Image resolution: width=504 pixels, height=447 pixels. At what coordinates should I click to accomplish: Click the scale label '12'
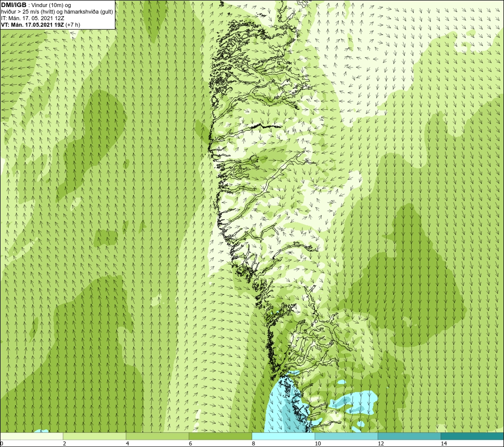click(381, 443)
